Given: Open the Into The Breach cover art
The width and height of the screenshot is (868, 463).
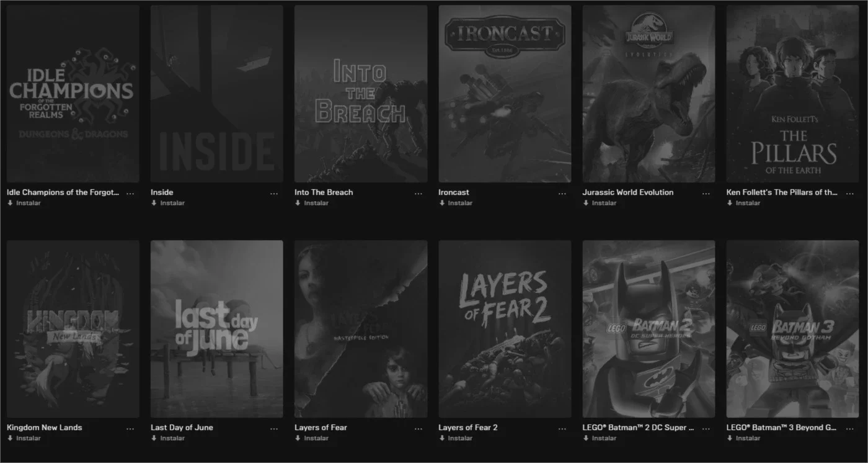Looking at the screenshot, I should pyautogui.click(x=361, y=94).
